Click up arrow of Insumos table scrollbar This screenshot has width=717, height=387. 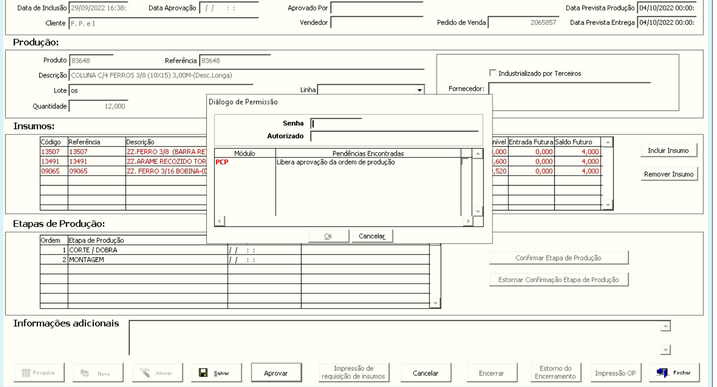607,142
